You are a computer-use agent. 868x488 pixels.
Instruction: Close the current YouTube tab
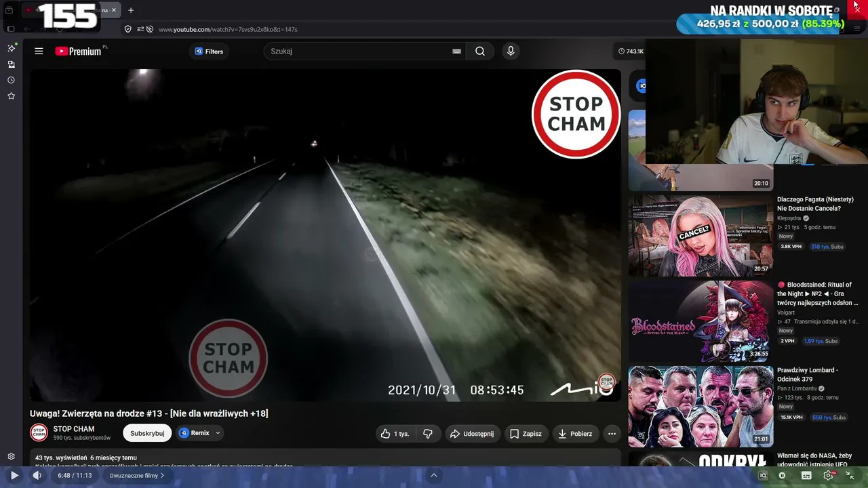[114, 10]
